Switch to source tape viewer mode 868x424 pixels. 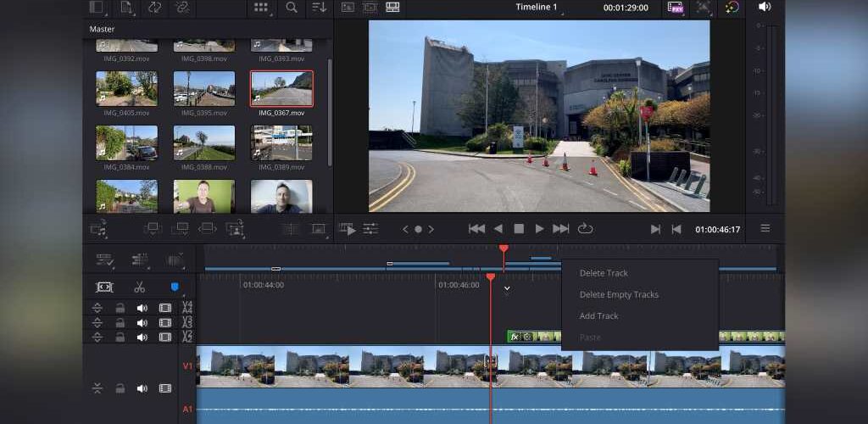(x=370, y=7)
